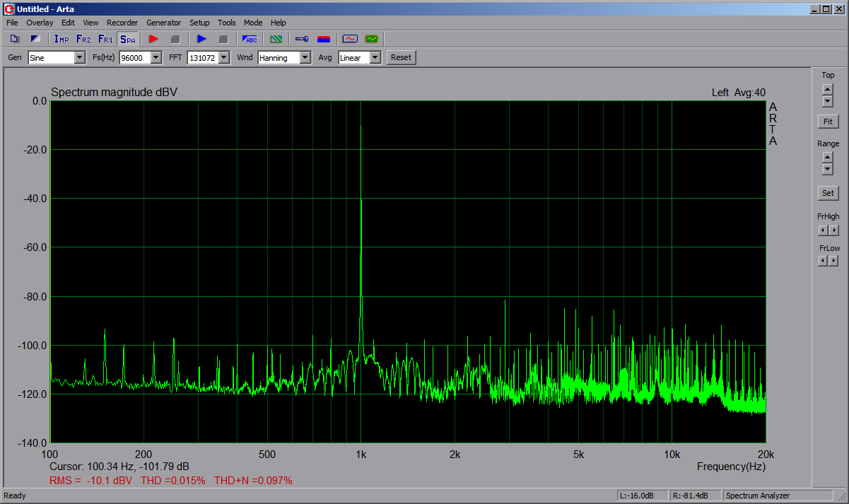Expand the FFT size dropdown
The height and width of the screenshot is (504, 849).
tap(224, 58)
